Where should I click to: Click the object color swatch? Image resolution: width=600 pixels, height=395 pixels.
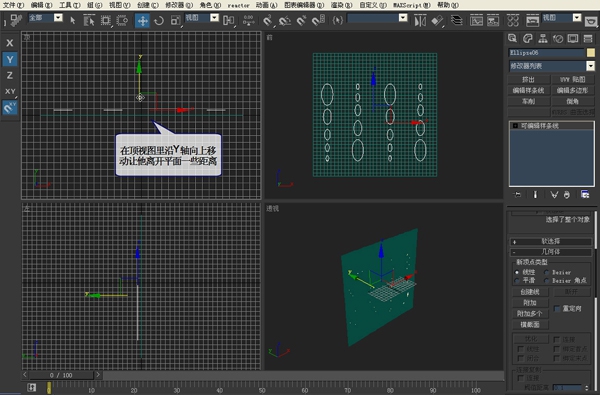pyautogui.click(x=591, y=53)
